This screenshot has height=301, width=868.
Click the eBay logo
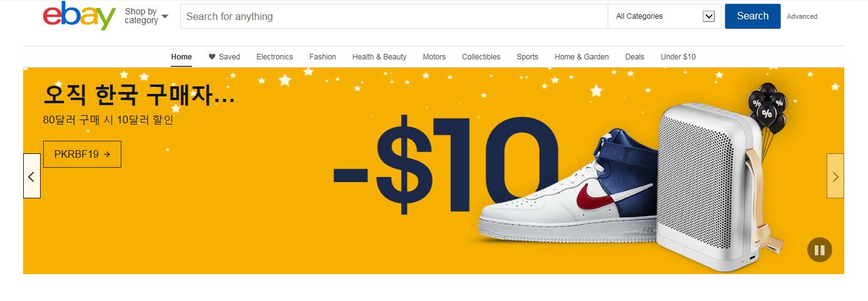(79, 16)
